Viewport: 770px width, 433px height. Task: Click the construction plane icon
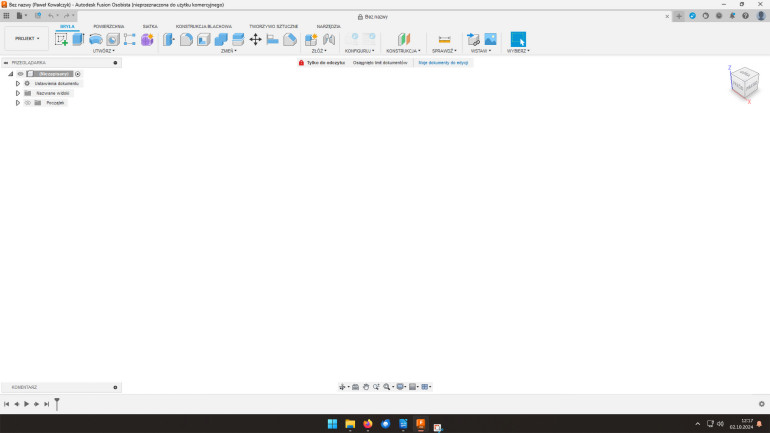point(403,39)
